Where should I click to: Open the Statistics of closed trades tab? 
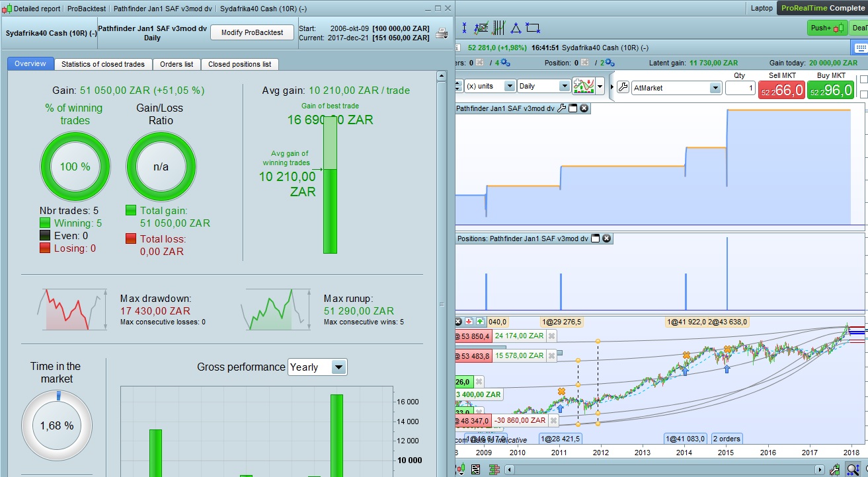tap(103, 64)
